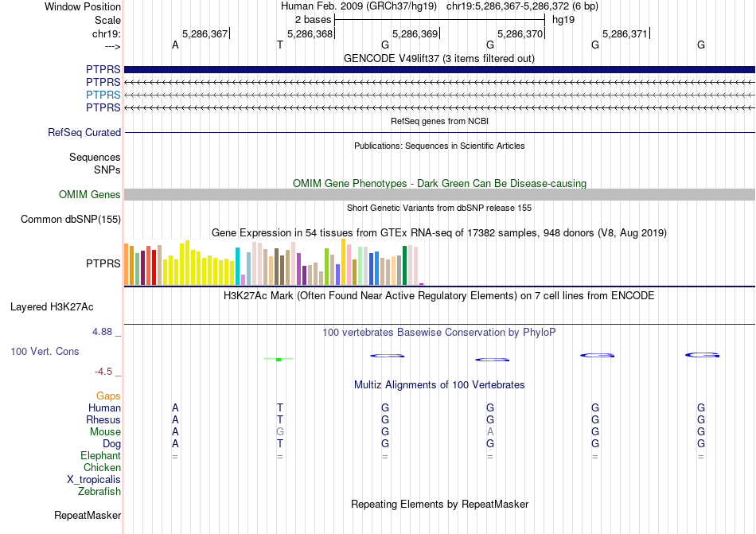Click the thick navy PTPRS exon bar
Screen dimensions: 756x534
439,69
